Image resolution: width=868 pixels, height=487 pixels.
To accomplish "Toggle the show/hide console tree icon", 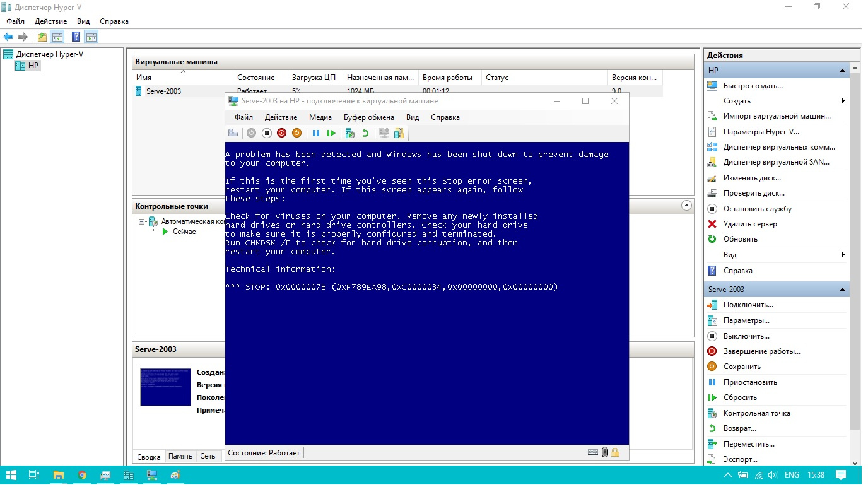I will (x=57, y=37).
